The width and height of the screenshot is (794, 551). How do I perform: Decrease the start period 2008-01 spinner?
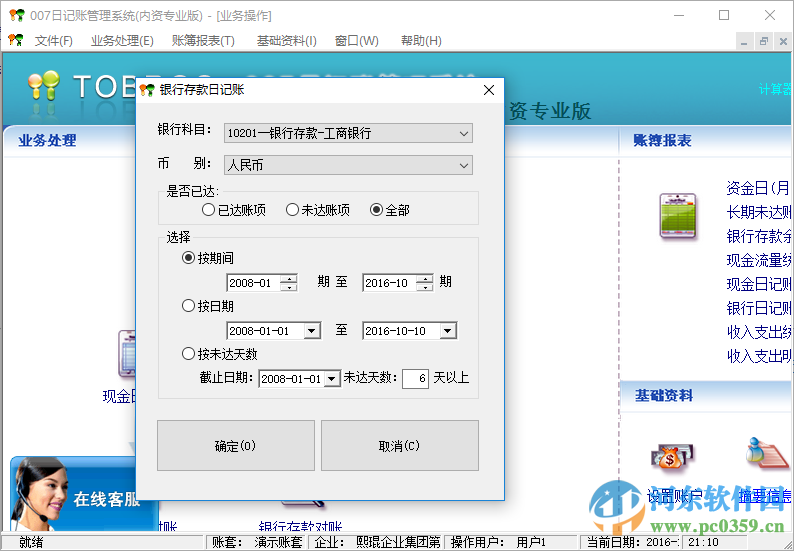click(x=289, y=287)
